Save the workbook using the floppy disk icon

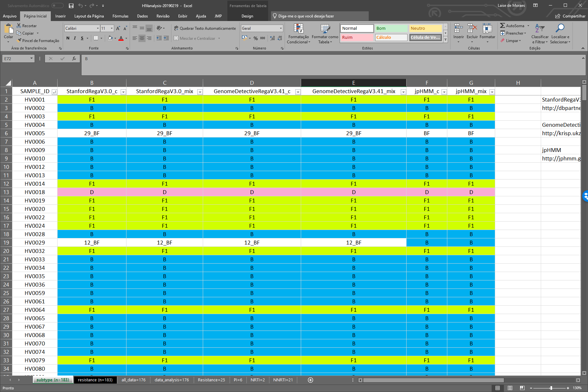click(x=71, y=6)
